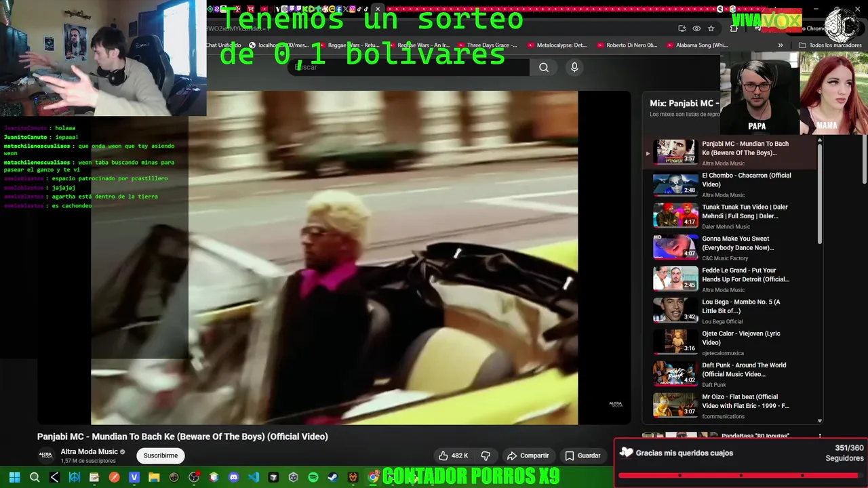Open Alabama Song bookmark
Screen dimensions: 868x488
[x=696, y=45]
